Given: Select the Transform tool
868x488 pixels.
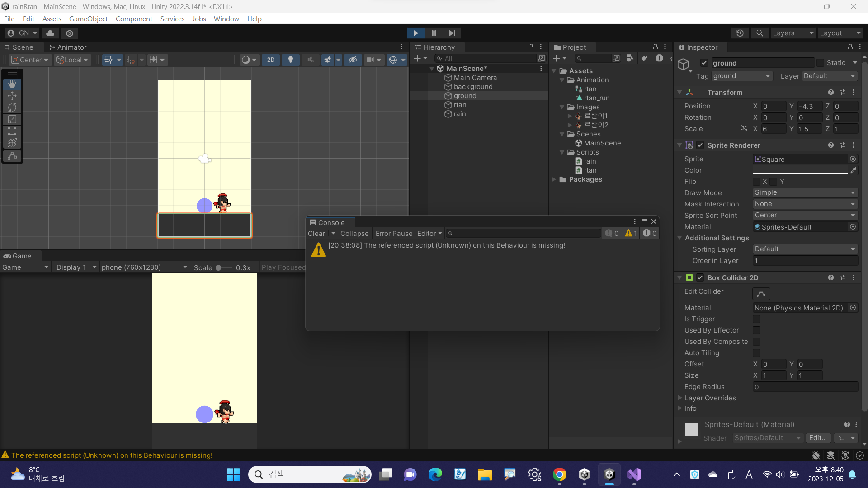Looking at the screenshot, I should tap(12, 143).
